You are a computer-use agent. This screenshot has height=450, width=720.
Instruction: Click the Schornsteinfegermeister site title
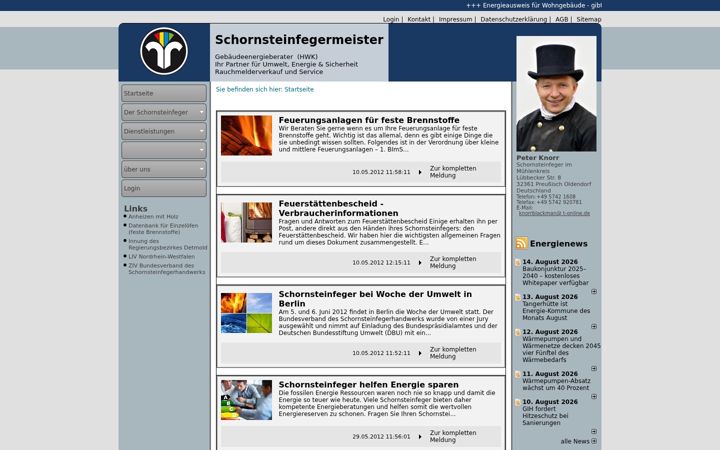click(x=299, y=39)
